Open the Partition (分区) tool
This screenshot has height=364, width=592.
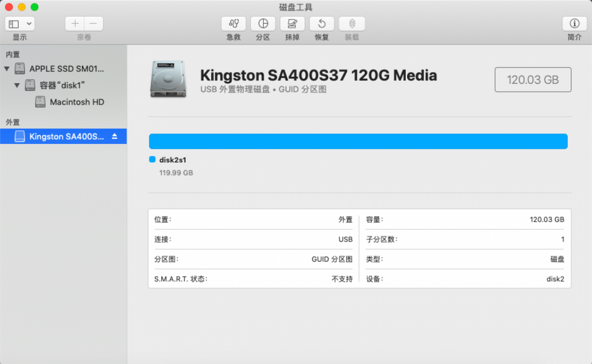point(263,24)
